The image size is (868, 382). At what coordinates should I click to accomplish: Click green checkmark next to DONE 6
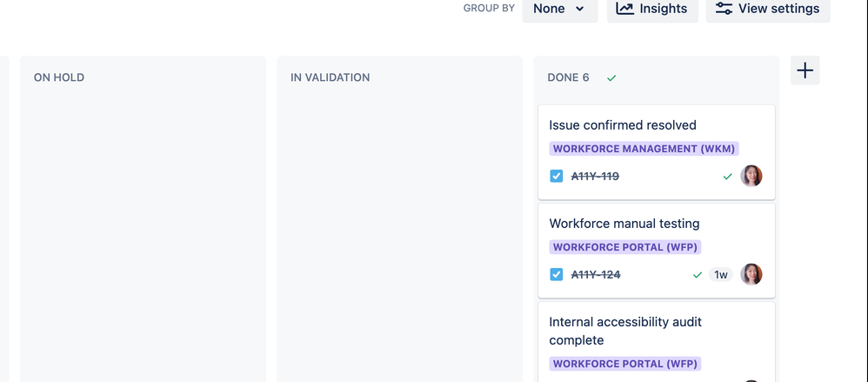click(611, 78)
